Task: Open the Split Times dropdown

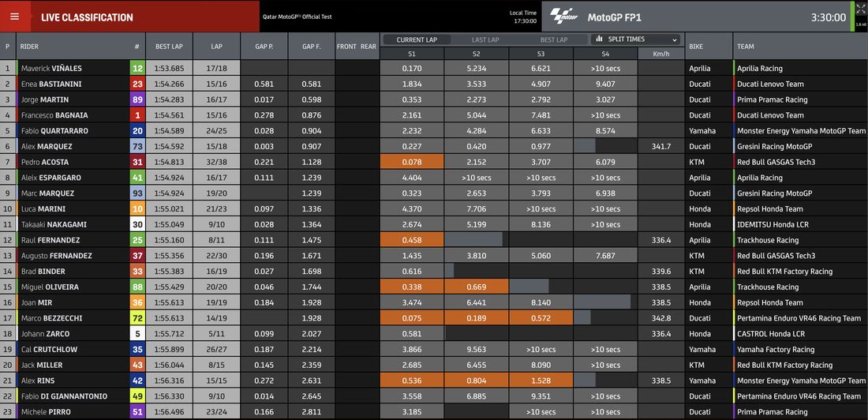Action: tap(636, 39)
